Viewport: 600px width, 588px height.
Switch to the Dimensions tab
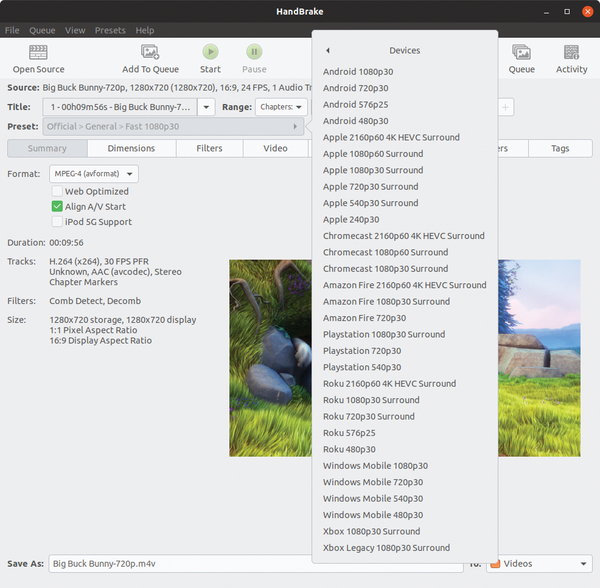click(x=131, y=148)
